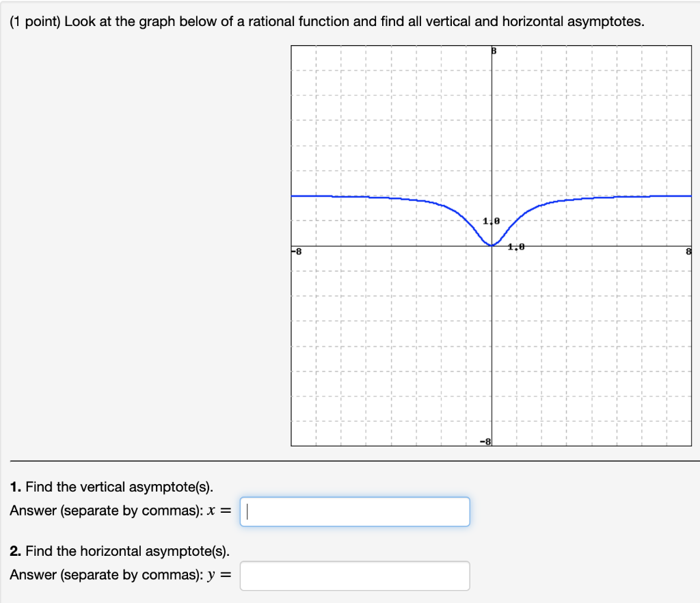Viewport: 700px width, 603px height.
Task: Click inside the horizontal asymptote answer field
Action: point(354,575)
